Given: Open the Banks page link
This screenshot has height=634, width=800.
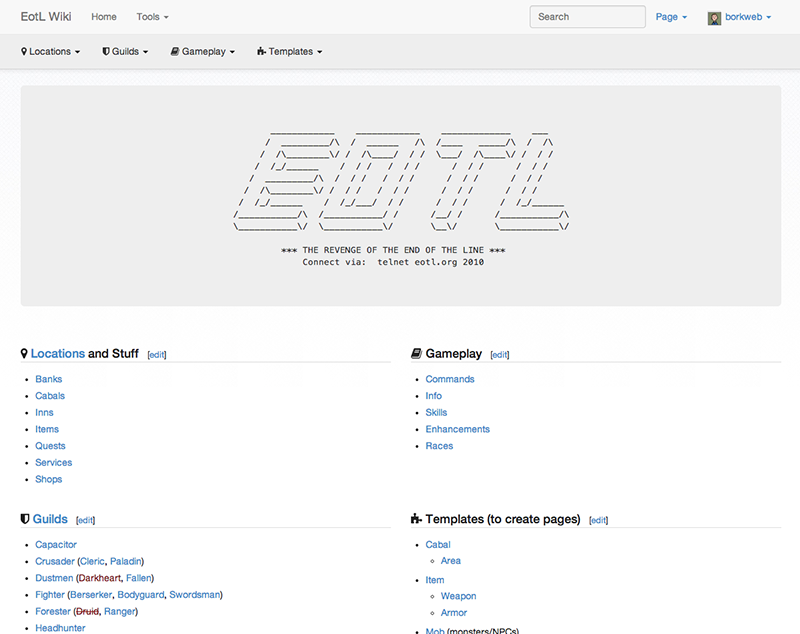Looking at the screenshot, I should pyautogui.click(x=48, y=379).
